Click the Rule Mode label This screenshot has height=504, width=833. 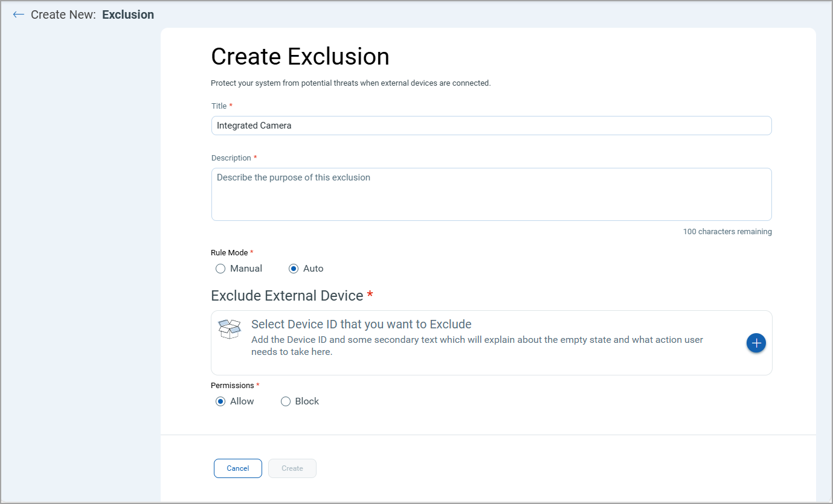228,252
